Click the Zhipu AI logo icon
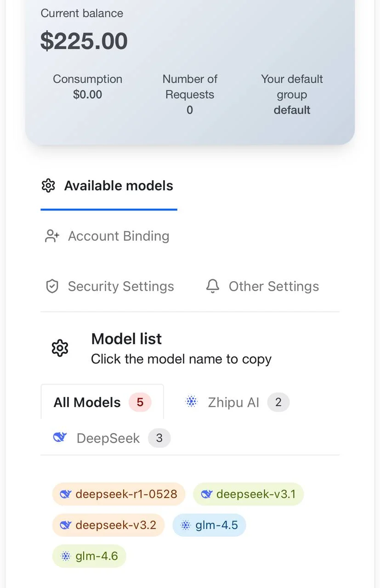This screenshot has width=380, height=588. pos(191,402)
